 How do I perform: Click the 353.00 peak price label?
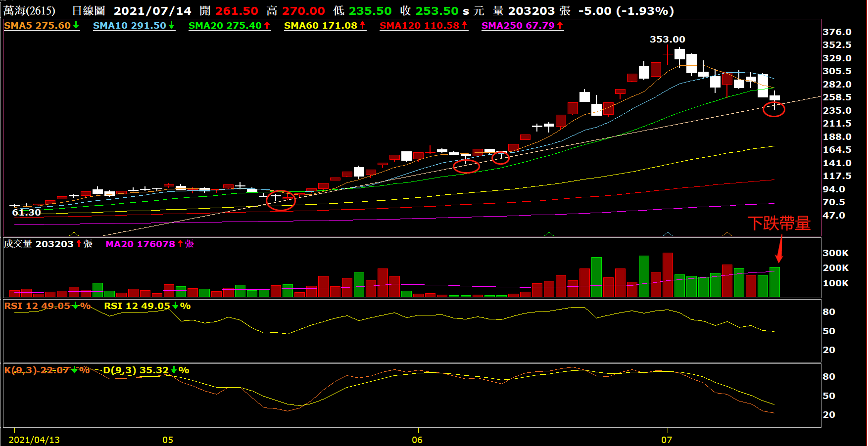(667, 40)
